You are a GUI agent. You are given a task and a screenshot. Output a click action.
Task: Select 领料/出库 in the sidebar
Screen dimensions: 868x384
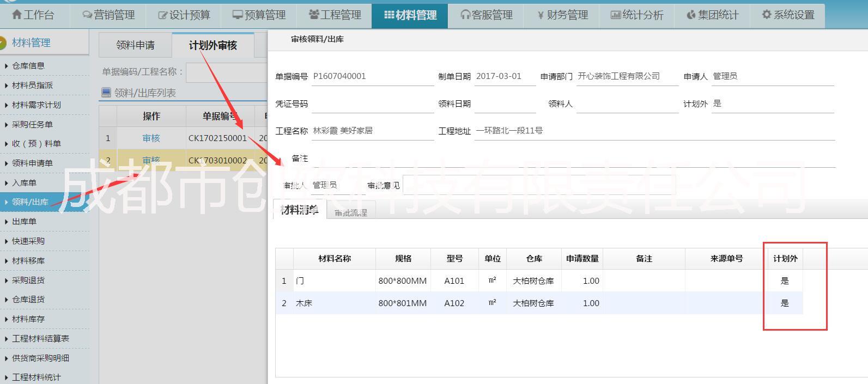tap(44, 202)
